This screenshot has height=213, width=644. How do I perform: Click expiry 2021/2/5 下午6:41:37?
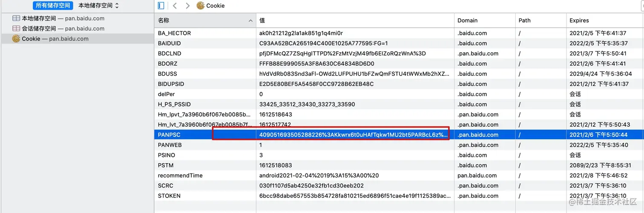(598, 33)
